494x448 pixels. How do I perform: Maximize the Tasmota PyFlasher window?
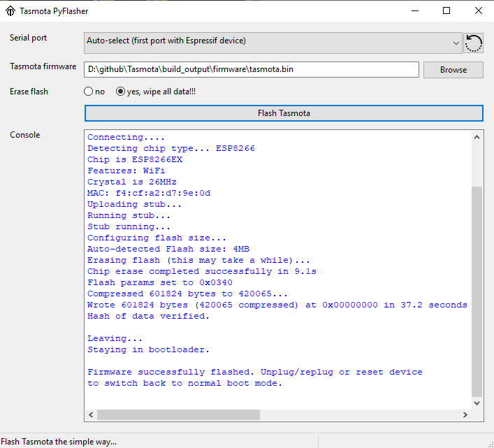446,11
